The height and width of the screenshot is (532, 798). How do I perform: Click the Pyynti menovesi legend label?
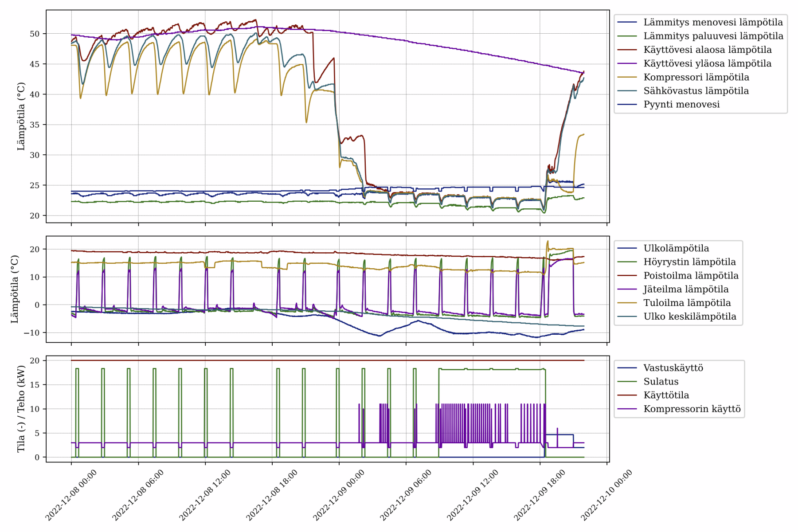click(x=681, y=105)
